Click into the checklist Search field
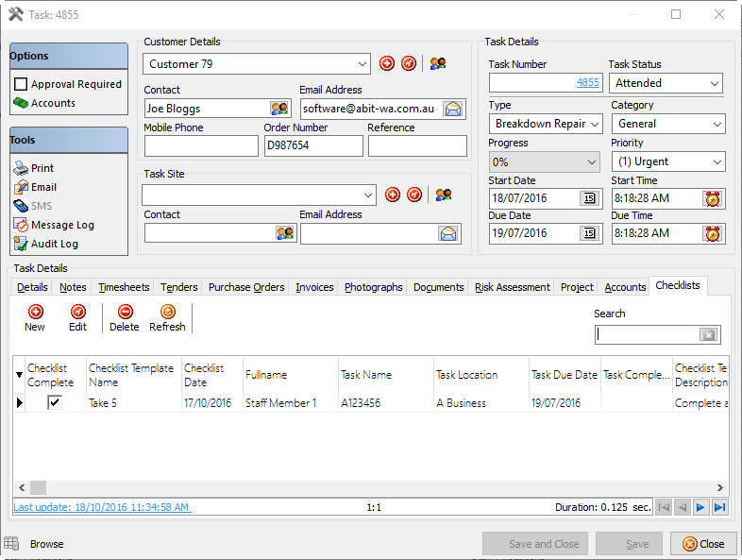This screenshot has width=742, height=560. click(x=649, y=334)
